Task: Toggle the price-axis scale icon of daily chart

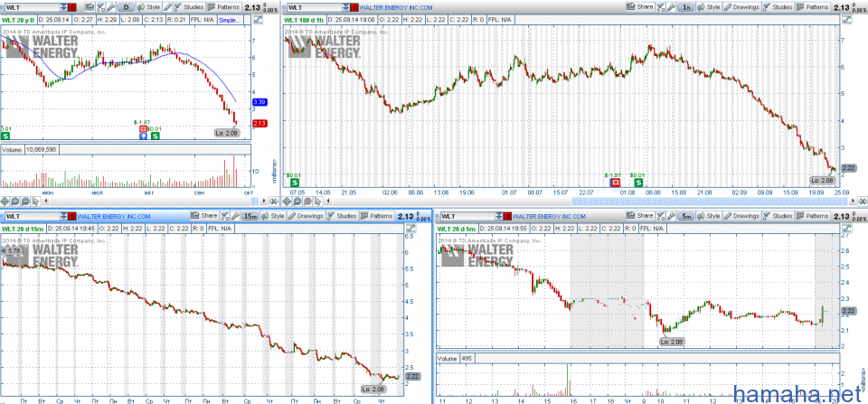Action: [258, 19]
